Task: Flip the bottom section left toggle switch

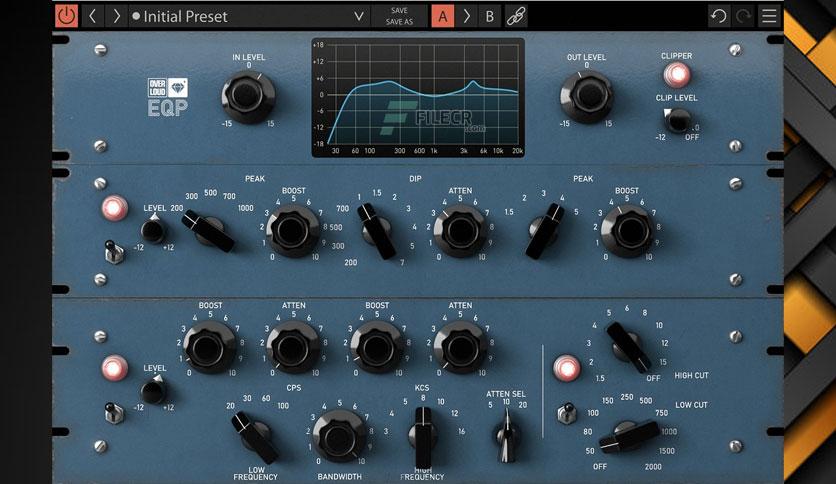Action: 114,413
